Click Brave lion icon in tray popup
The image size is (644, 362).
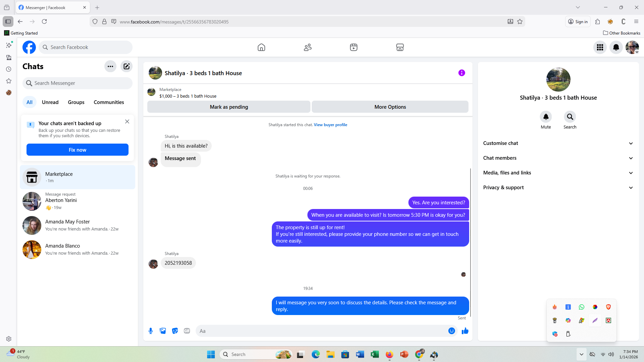(x=608, y=307)
